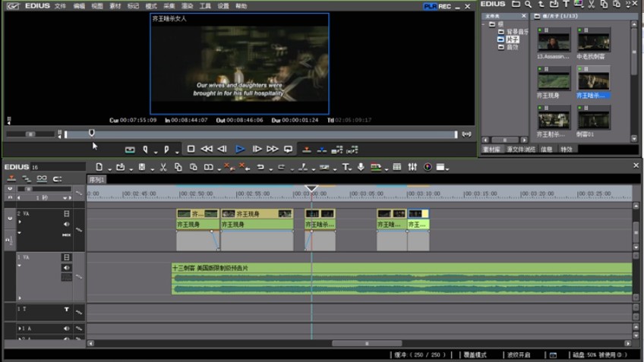Open the 文件 menu

tap(60, 6)
